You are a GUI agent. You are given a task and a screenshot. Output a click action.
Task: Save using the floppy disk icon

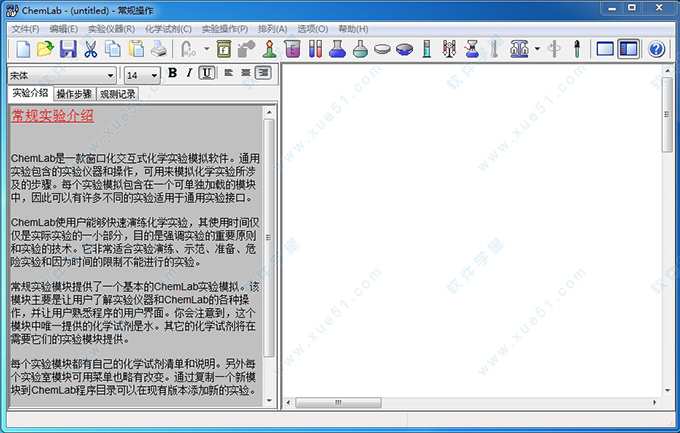(x=68, y=49)
